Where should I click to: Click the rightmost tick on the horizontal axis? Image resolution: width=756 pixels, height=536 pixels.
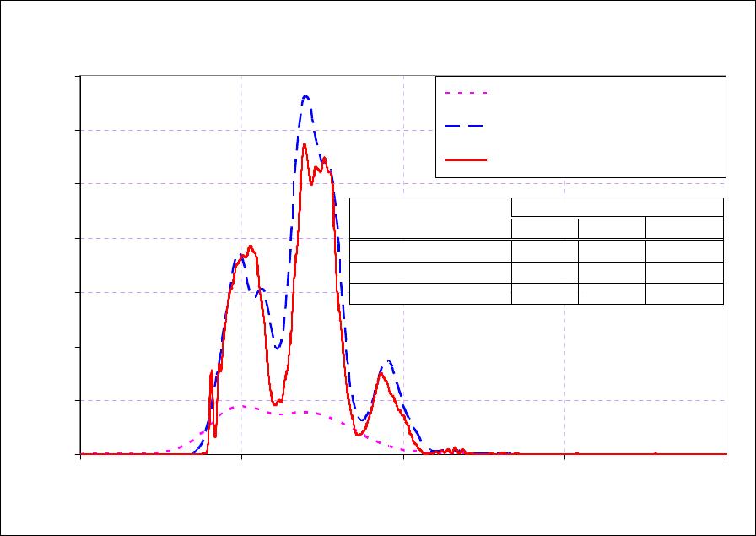click(x=726, y=455)
